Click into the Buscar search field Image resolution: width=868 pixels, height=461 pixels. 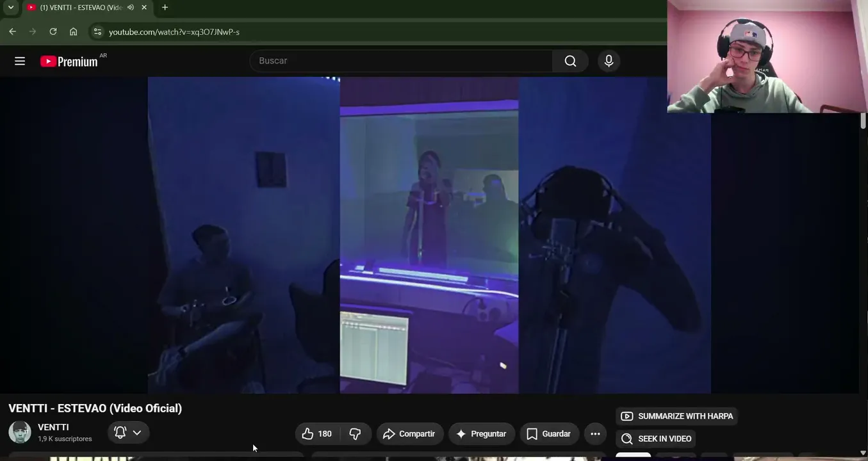401,61
